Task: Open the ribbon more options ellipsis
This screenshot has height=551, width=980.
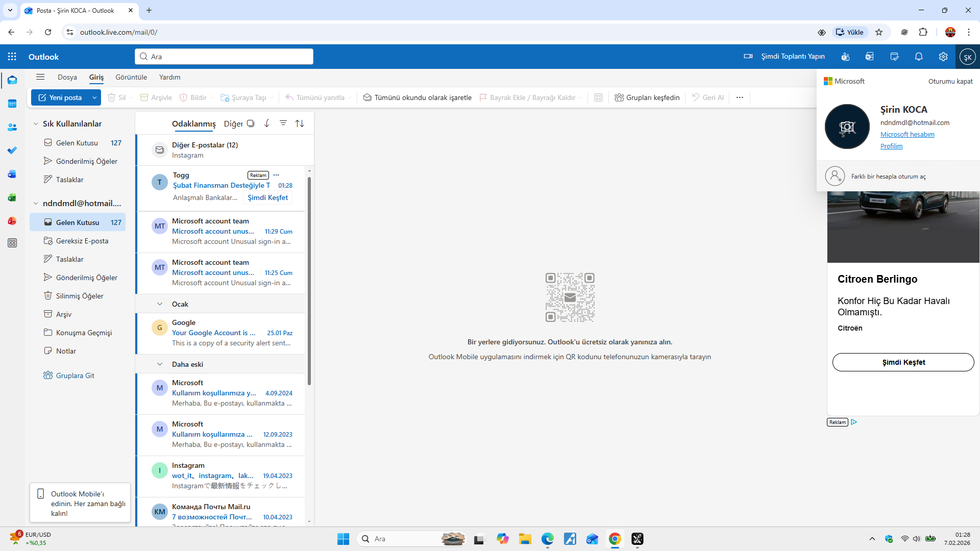Action: click(x=740, y=97)
